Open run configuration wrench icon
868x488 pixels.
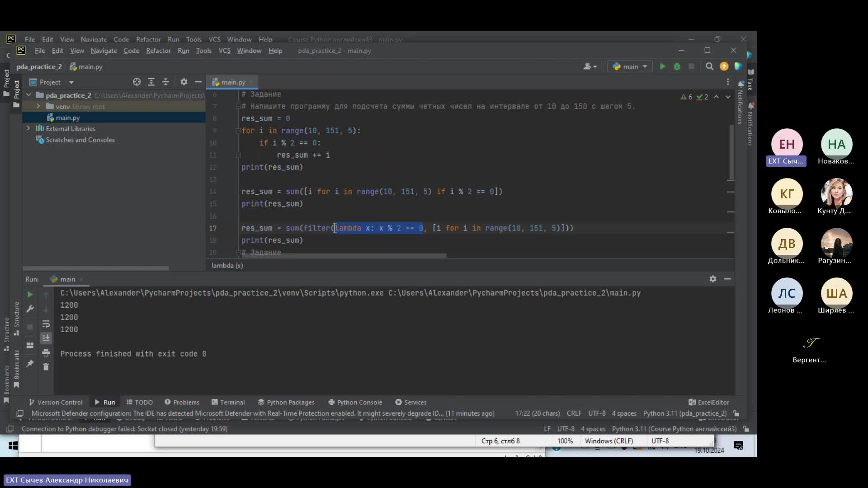coord(30,309)
